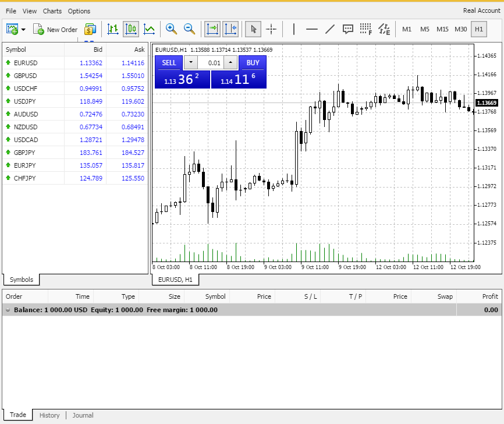Viewport: 504px width, 424px height.
Task: Select EURJPY in the symbol list
Action: tap(75, 165)
